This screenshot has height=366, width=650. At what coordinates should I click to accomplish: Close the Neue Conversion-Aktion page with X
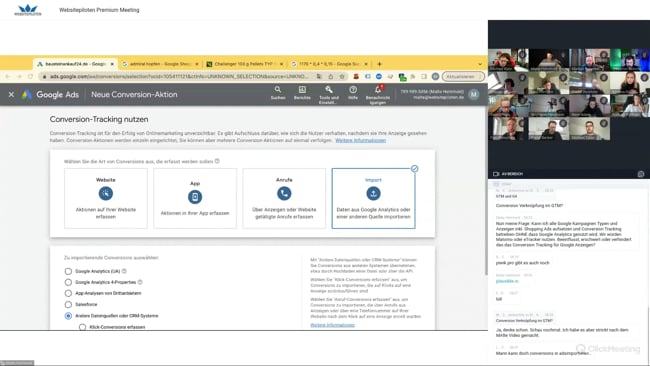coord(11,95)
